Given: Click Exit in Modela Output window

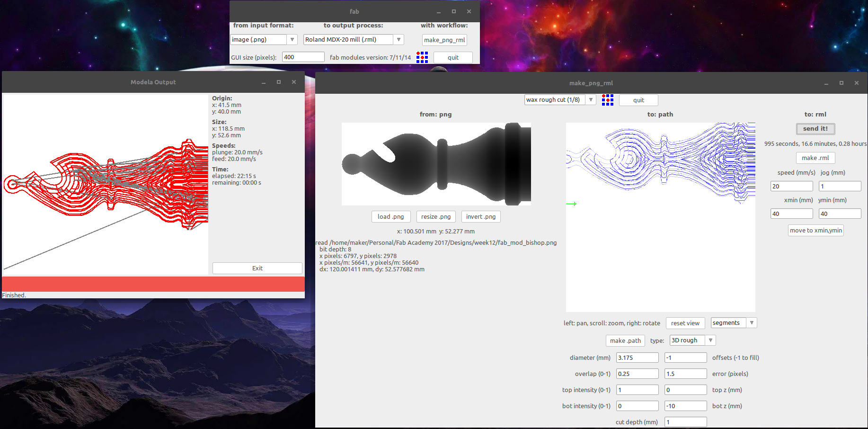Looking at the screenshot, I should [x=257, y=268].
